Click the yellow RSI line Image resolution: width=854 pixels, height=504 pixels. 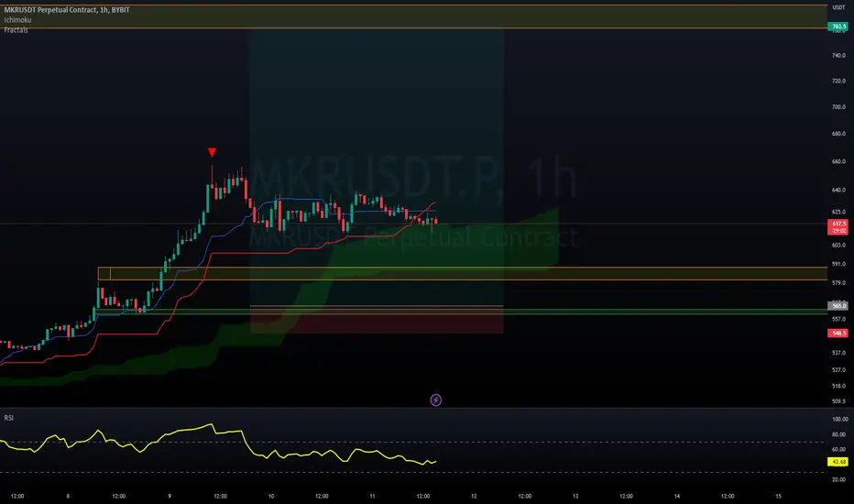(x=218, y=445)
